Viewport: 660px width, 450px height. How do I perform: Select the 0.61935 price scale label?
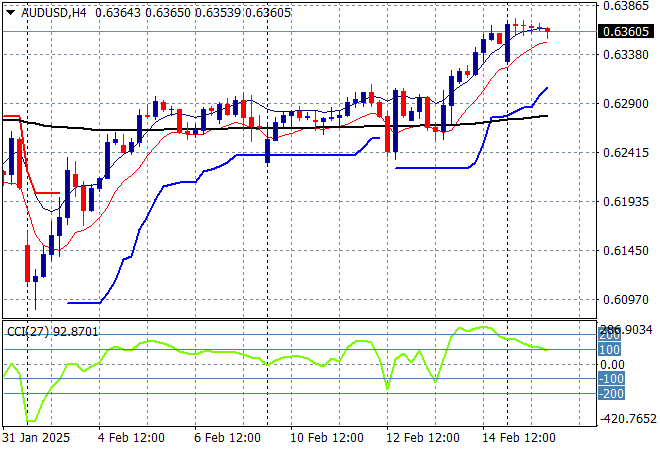626,202
